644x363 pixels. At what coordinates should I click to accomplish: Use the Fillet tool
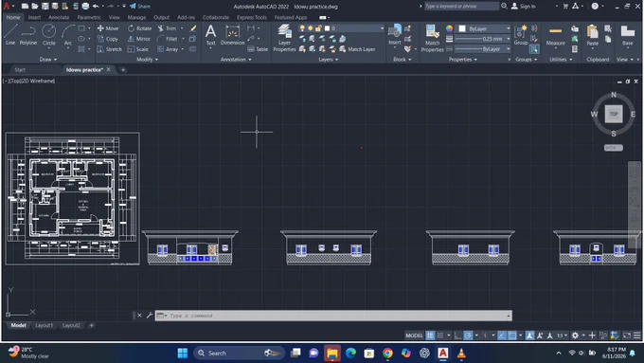coord(168,39)
